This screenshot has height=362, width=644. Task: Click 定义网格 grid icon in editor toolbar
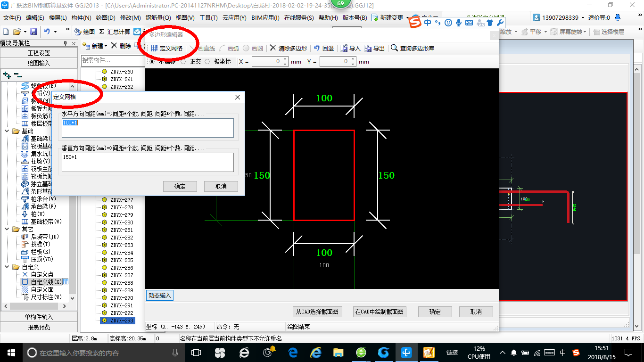tap(154, 48)
